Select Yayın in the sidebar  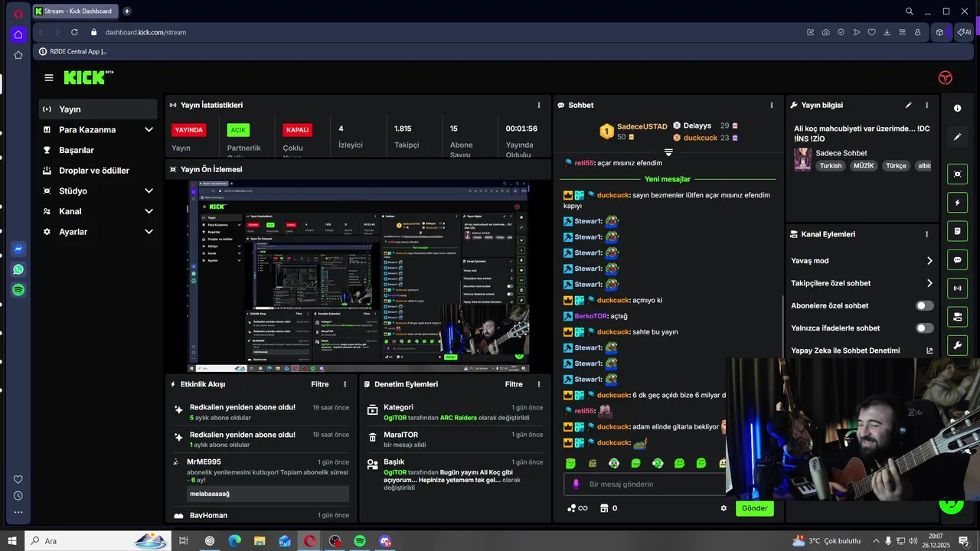[98, 109]
